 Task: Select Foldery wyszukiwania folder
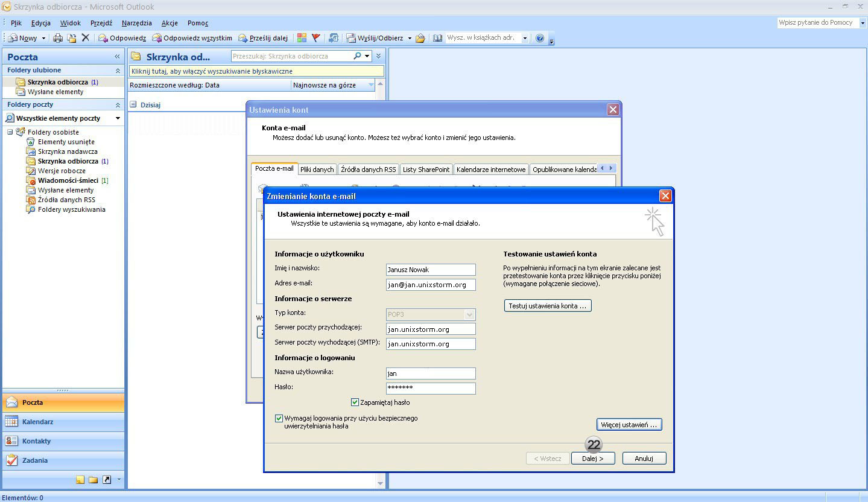point(71,209)
